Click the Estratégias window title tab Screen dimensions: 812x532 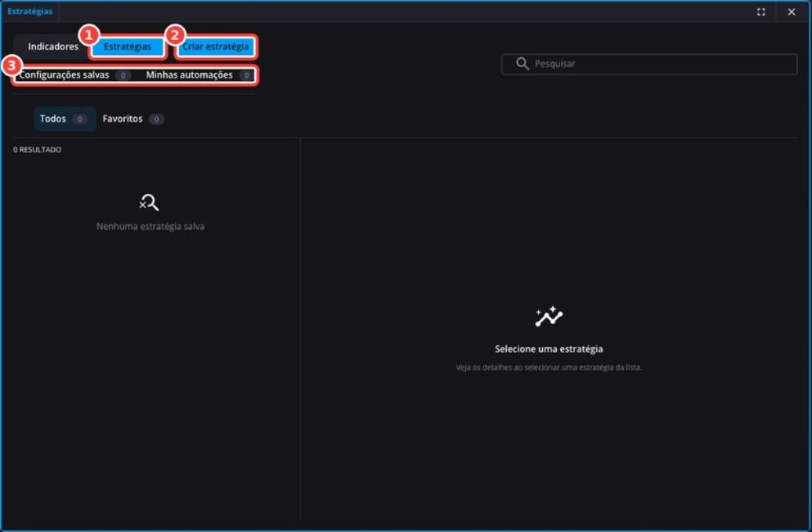pos(30,11)
